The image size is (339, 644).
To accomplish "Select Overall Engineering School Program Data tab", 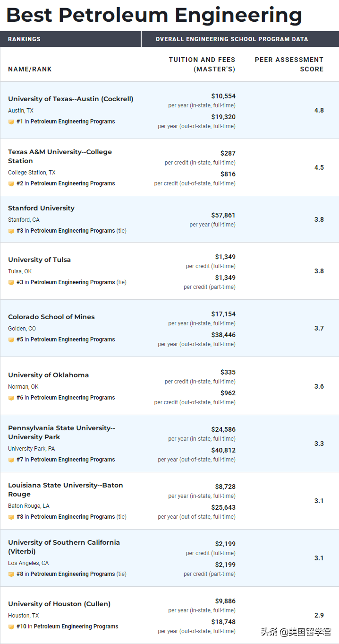I will click(x=231, y=39).
